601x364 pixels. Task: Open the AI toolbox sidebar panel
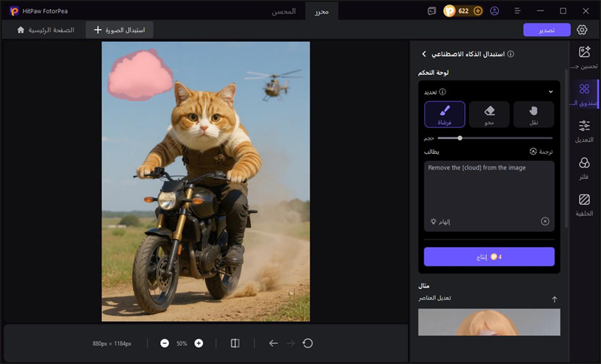[584, 94]
